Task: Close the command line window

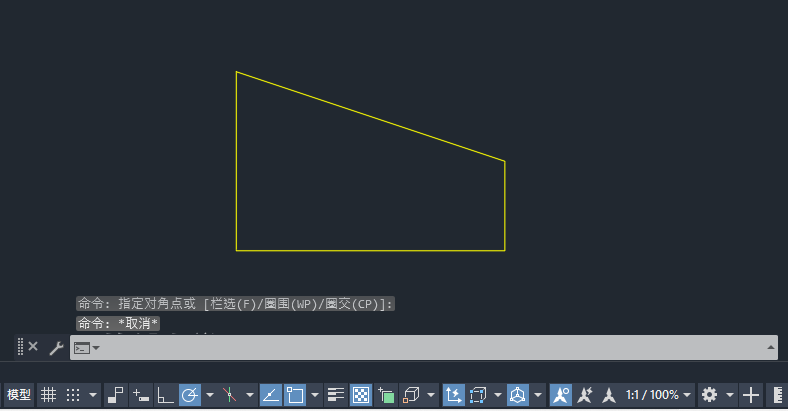Action: click(33, 347)
